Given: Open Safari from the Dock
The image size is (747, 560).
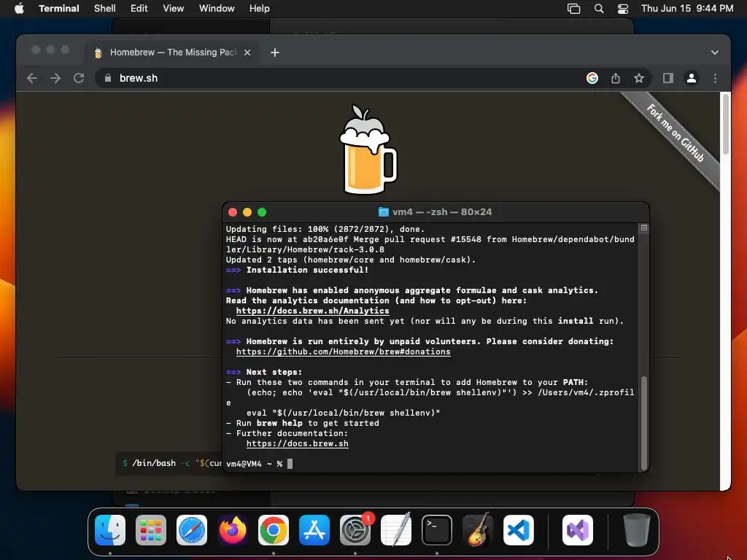Looking at the screenshot, I should [x=192, y=530].
